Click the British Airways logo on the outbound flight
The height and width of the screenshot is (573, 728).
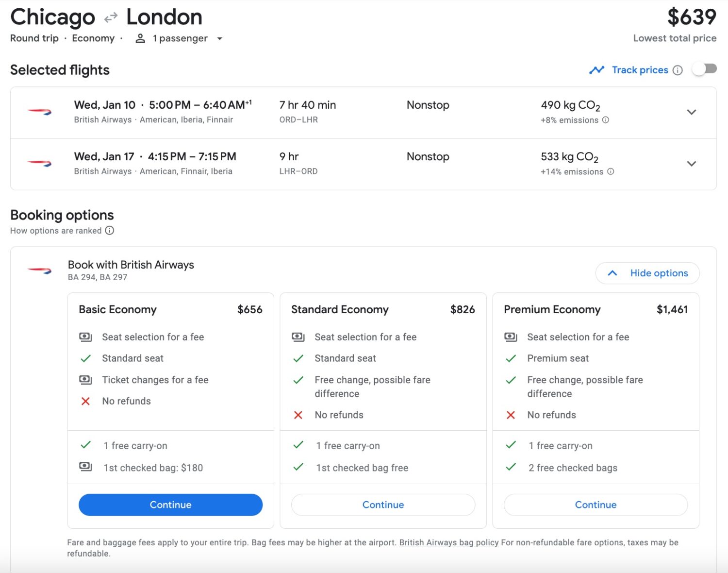[x=40, y=112]
